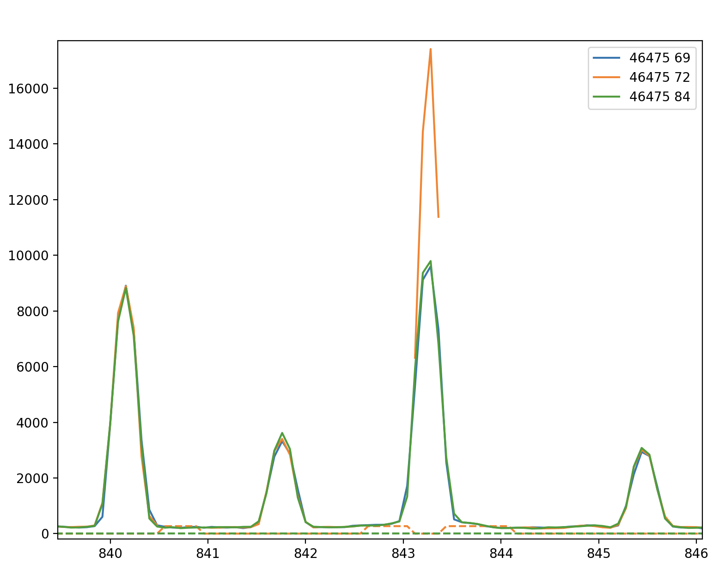The height and width of the screenshot is (588, 719).
Task: Click the orange line's cut-off end near 11400
Action: [x=438, y=216]
